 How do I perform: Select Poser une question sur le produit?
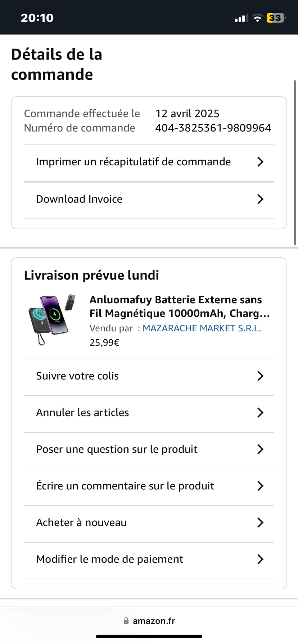tap(149, 451)
